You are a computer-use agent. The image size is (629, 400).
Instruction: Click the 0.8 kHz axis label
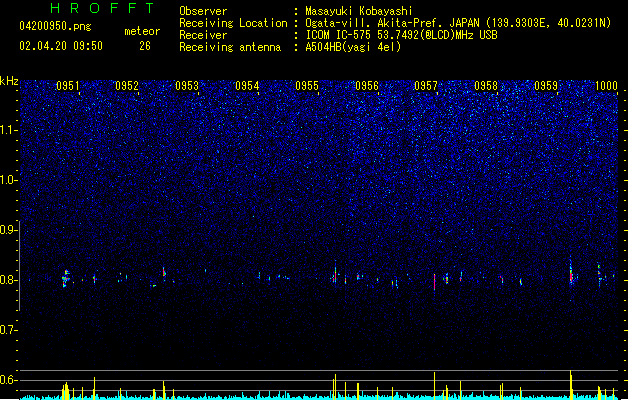pyautogui.click(x=8, y=280)
